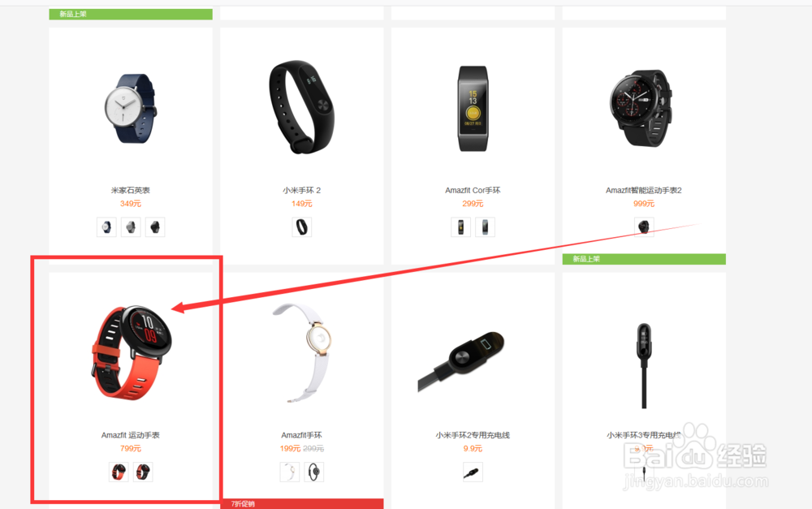The image size is (812, 509).
Task: Open the 米家石英表 product image
Action: point(131,108)
